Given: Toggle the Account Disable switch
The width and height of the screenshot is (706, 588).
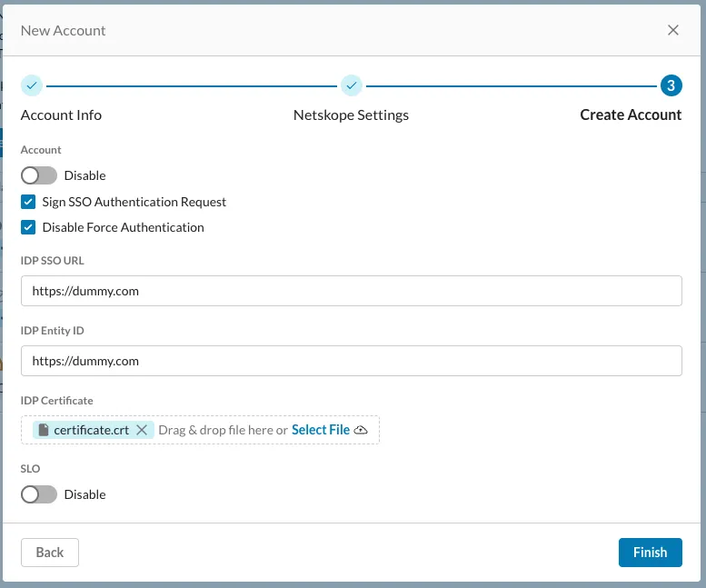Looking at the screenshot, I should (39, 175).
